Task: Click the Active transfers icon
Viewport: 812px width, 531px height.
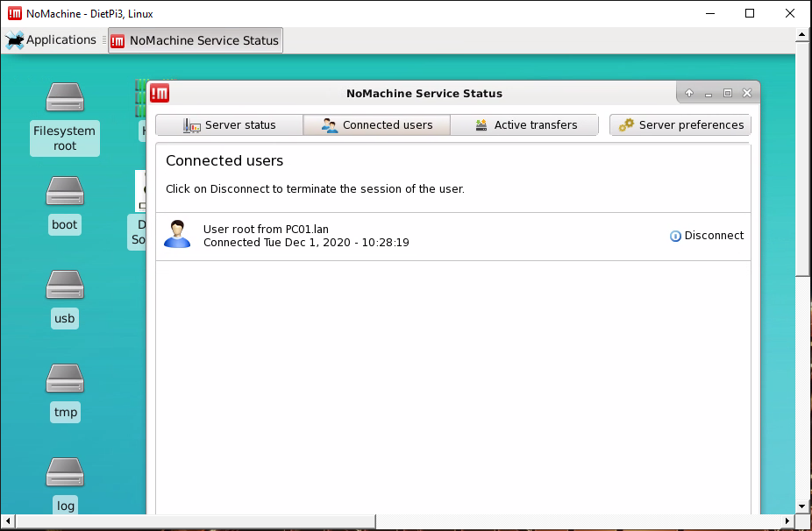Action: click(481, 124)
